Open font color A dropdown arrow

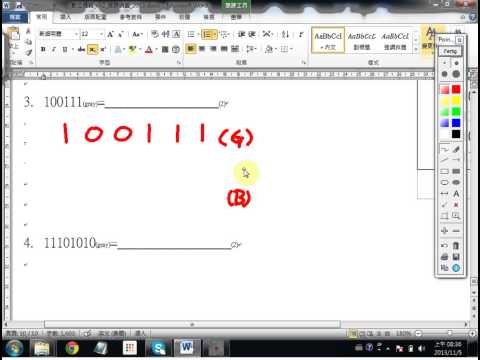pyautogui.click(x=156, y=49)
